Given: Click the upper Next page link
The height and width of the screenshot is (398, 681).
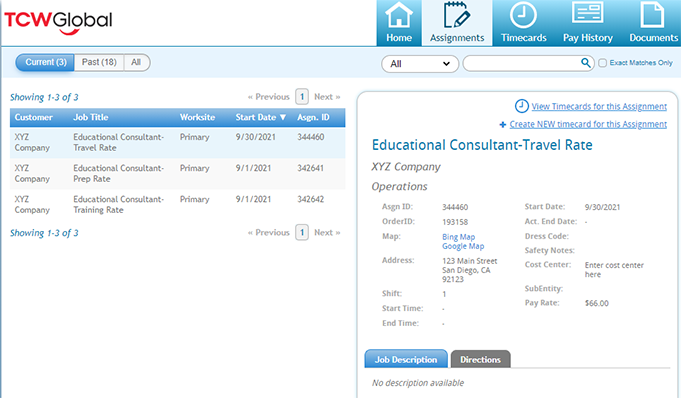Looking at the screenshot, I should (x=327, y=97).
